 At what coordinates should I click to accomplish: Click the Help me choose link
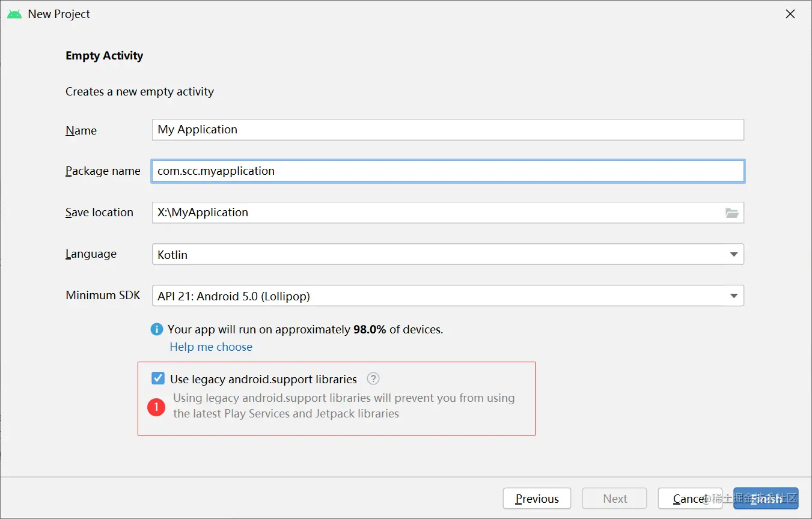211,347
